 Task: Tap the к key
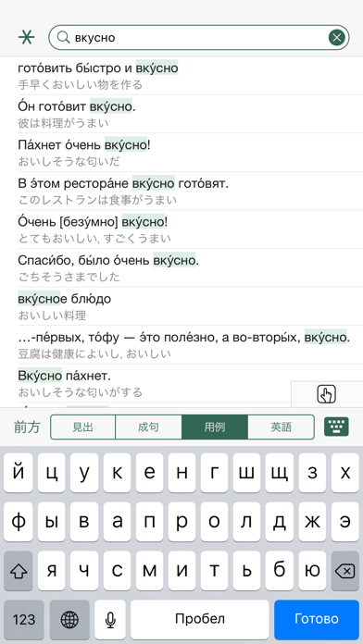coord(117,473)
